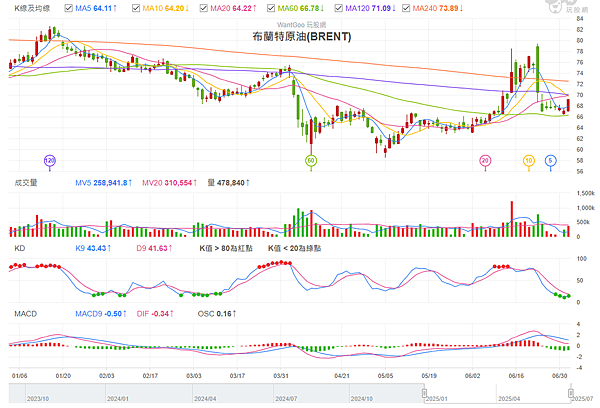Click the purple 120 marker circle
This screenshot has height=408, width=600.
tap(50, 160)
